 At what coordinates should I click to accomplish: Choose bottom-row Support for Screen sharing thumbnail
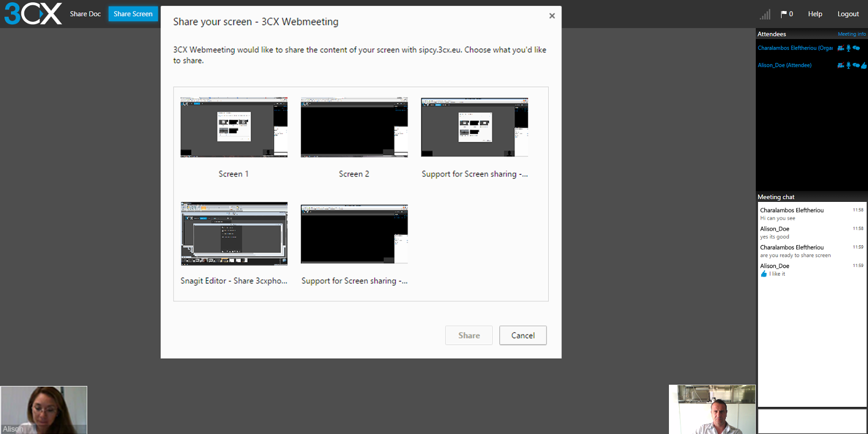point(354,234)
